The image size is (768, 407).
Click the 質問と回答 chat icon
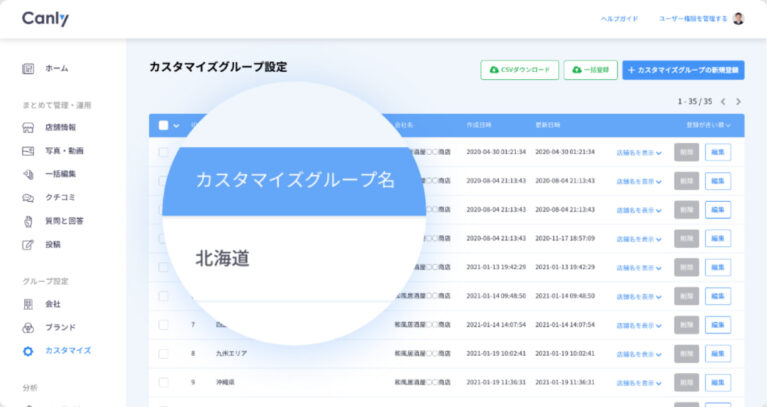tap(28, 221)
